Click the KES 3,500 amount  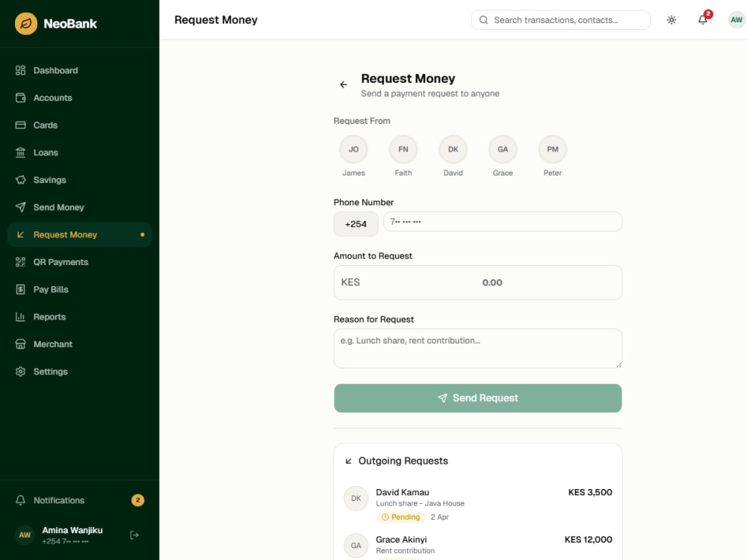point(590,492)
